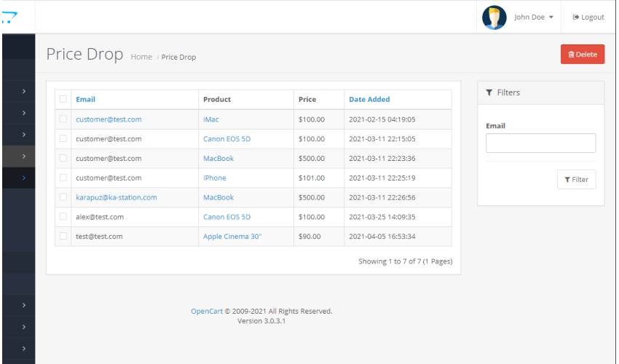Open the iMac product link
The height and width of the screenshot is (364, 619).
point(210,119)
